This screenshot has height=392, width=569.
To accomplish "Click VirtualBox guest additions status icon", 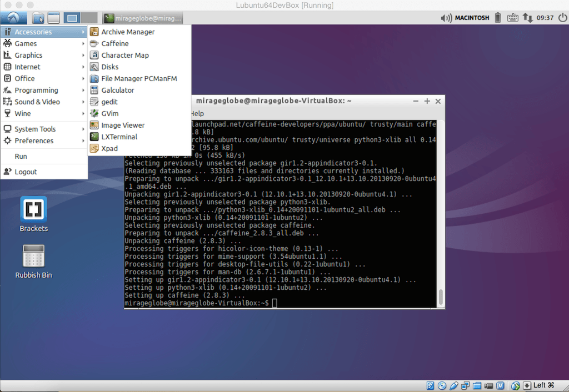I will [501, 385].
